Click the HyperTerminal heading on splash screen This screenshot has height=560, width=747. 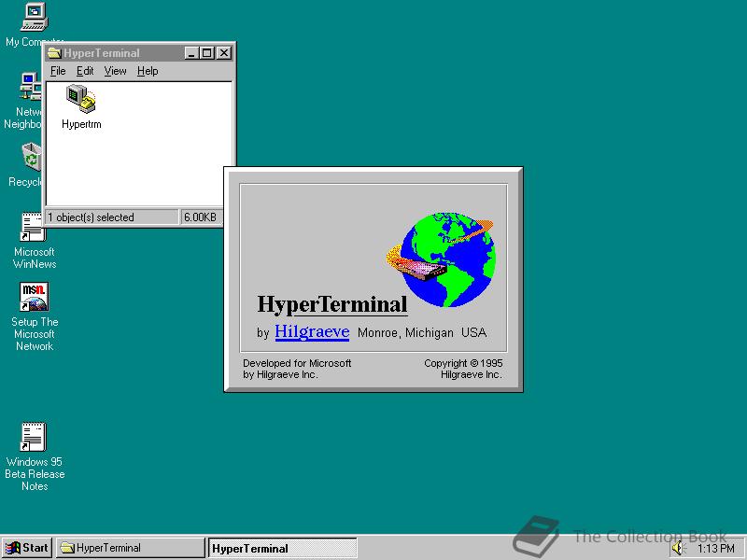coord(332,304)
